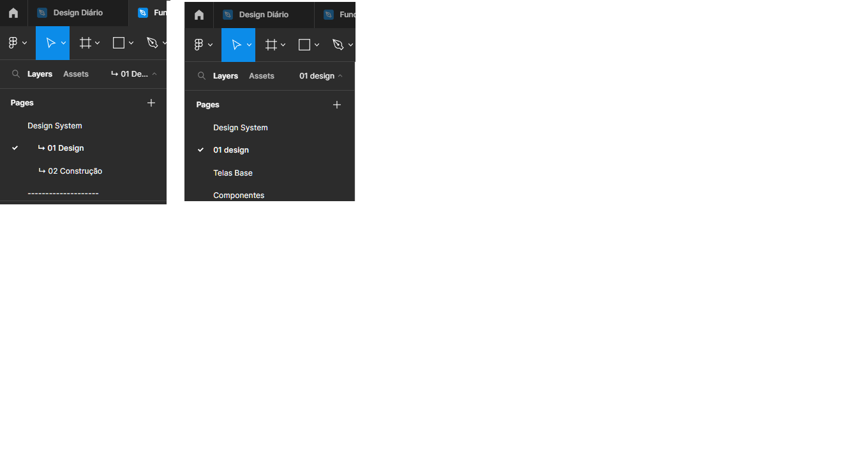The width and height of the screenshot is (868, 463).
Task: Open Layers tab in left window
Action: pos(40,74)
